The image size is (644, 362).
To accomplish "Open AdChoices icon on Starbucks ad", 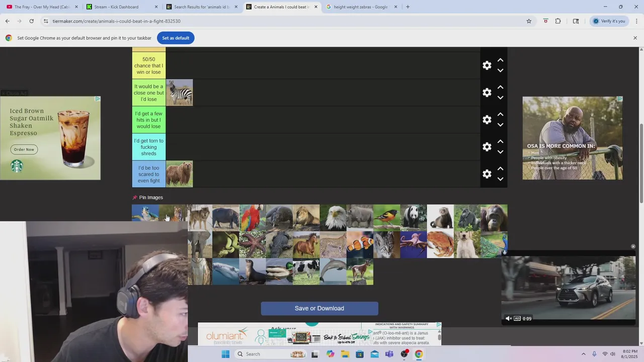I will click(x=98, y=99).
